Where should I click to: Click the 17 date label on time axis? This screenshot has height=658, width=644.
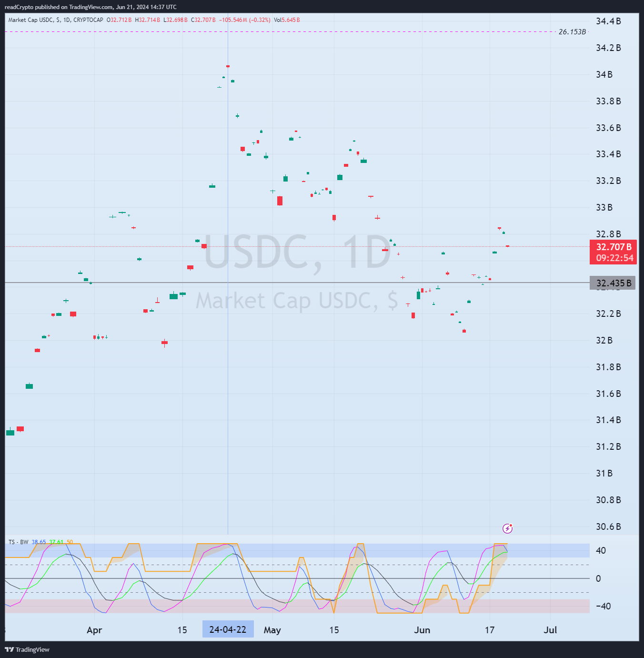pos(490,630)
